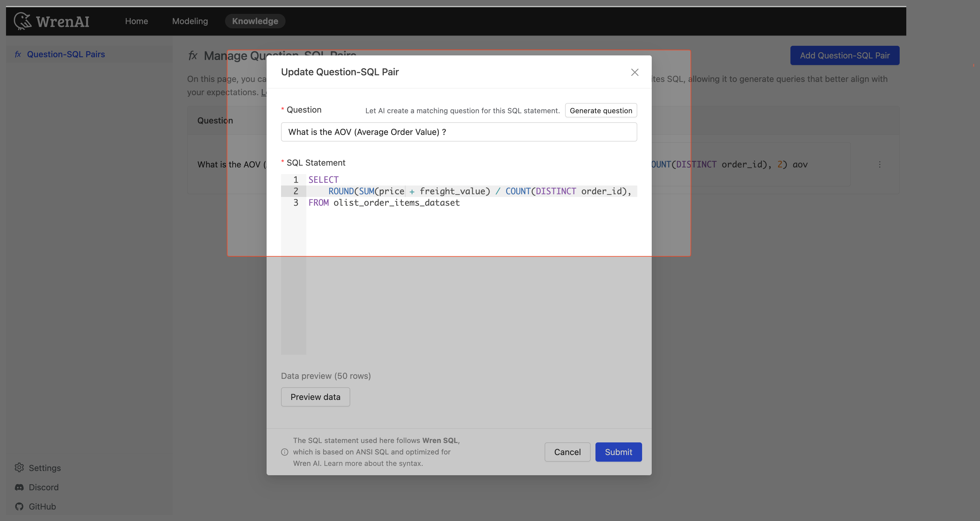Click the SELECT keyword on line 1
Viewport: 980px width, 521px height.
pos(323,180)
